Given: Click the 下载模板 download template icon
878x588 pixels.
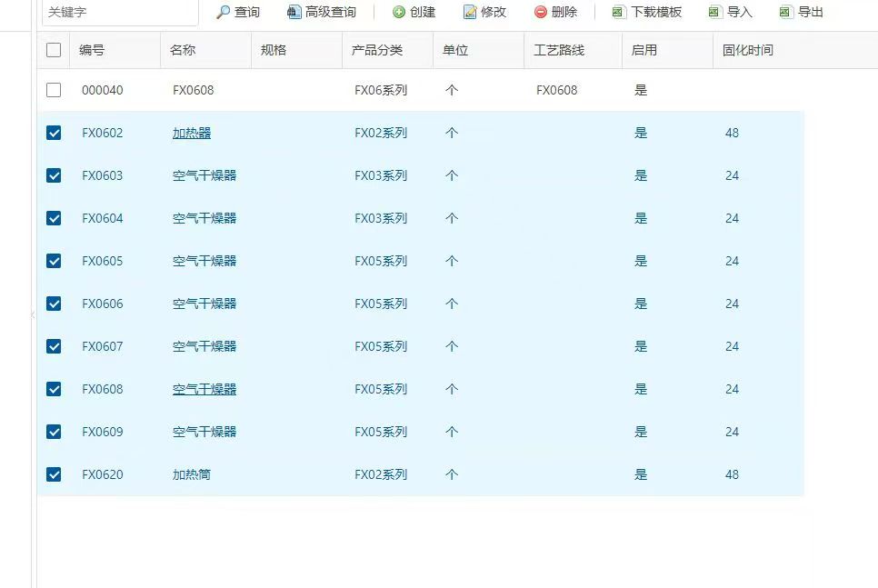Looking at the screenshot, I should 619,12.
